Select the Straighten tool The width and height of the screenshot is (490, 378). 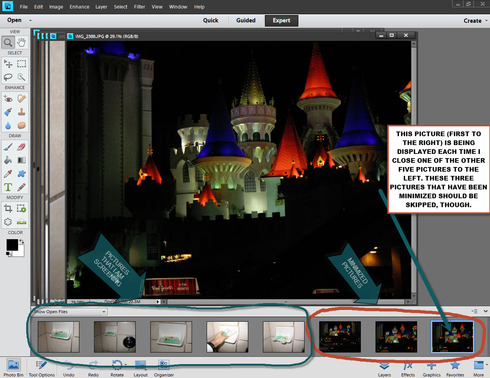pyautogui.click(x=21, y=222)
